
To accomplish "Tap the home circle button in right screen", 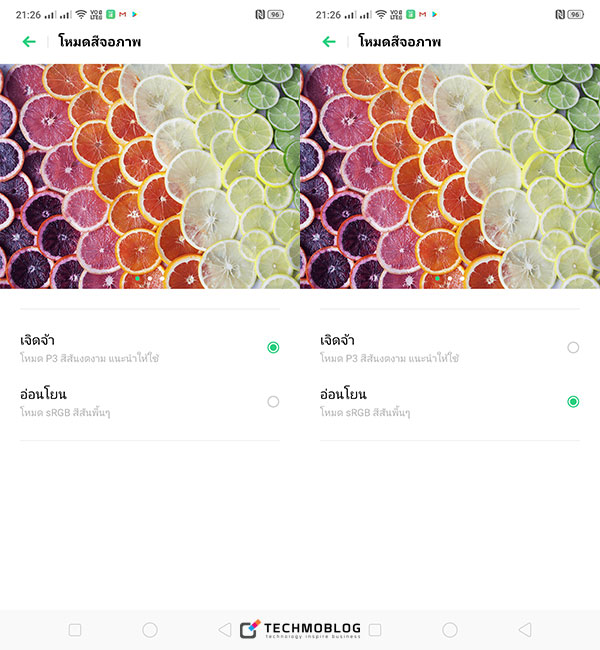I will (x=449, y=630).
